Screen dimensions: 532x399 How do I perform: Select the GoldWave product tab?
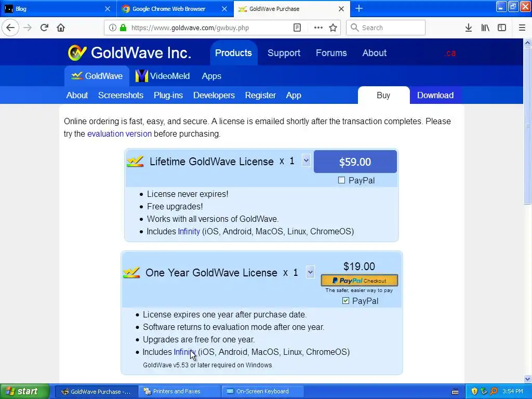click(97, 76)
